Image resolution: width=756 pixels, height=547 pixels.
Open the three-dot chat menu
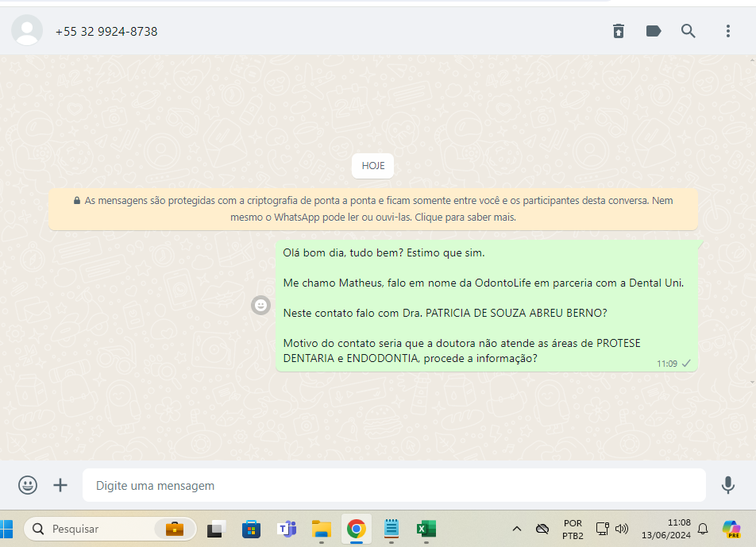(x=728, y=31)
